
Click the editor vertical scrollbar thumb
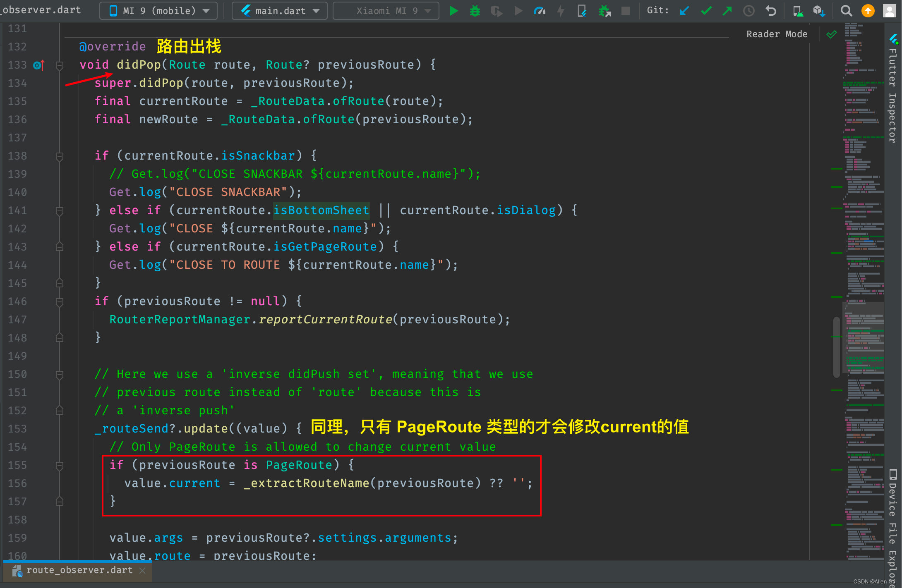(x=836, y=347)
